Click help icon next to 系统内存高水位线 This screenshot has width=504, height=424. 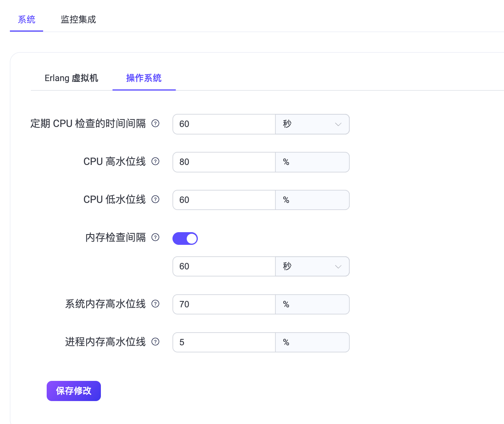[155, 304]
